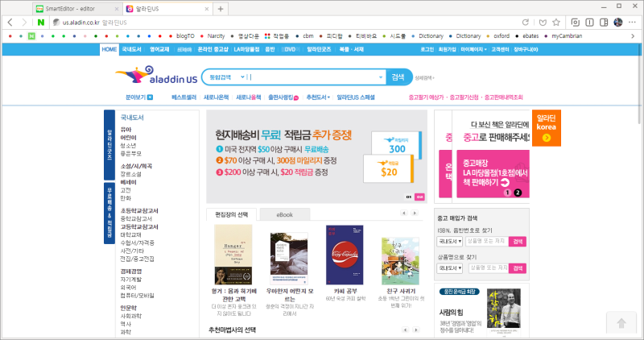This screenshot has width=644, height=340.
Task: Expand the 통합검색 search category dropdown
Action: click(227, 77)
